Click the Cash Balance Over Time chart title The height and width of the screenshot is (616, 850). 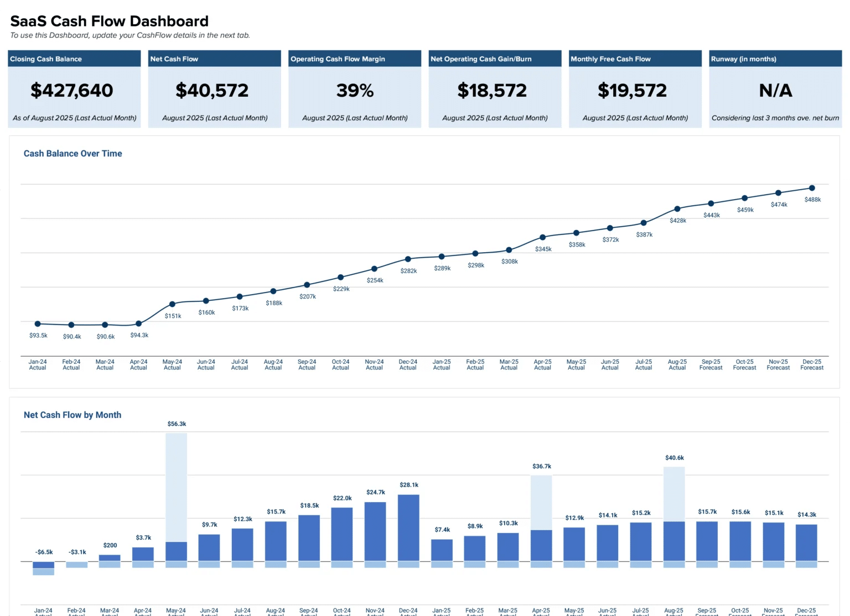point(72,154)
